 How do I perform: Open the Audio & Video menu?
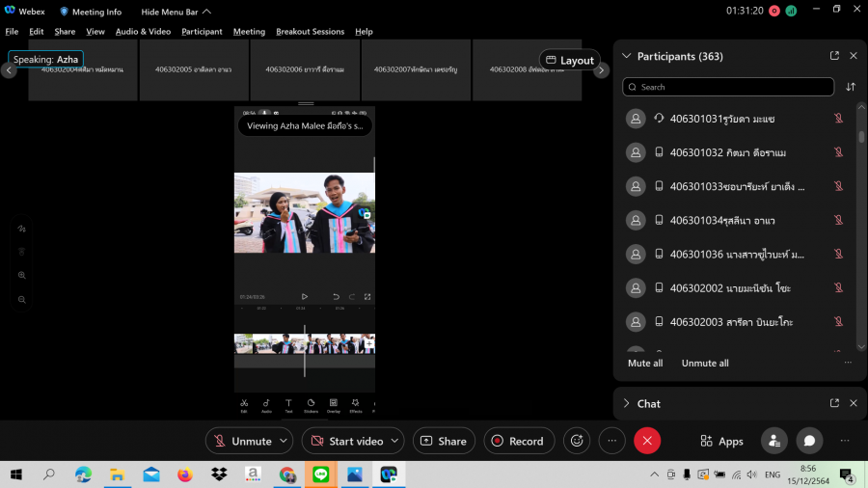coord(143,32)
